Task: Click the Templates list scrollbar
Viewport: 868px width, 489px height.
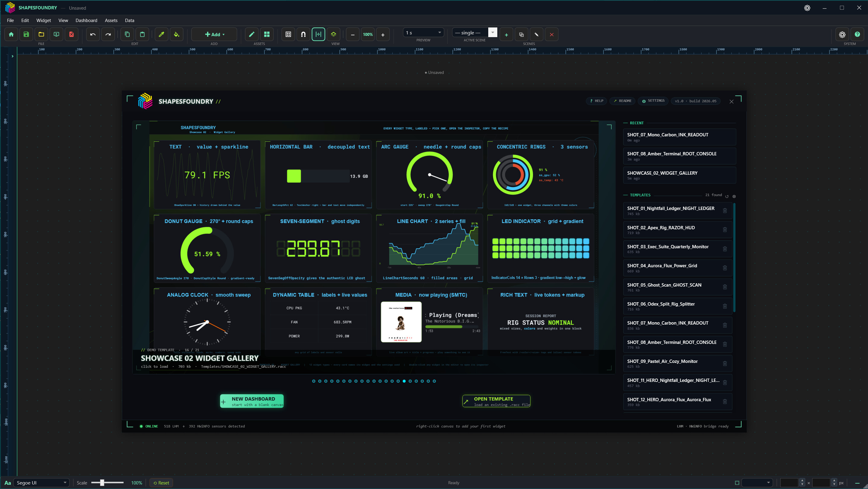Action: (734, 258)
